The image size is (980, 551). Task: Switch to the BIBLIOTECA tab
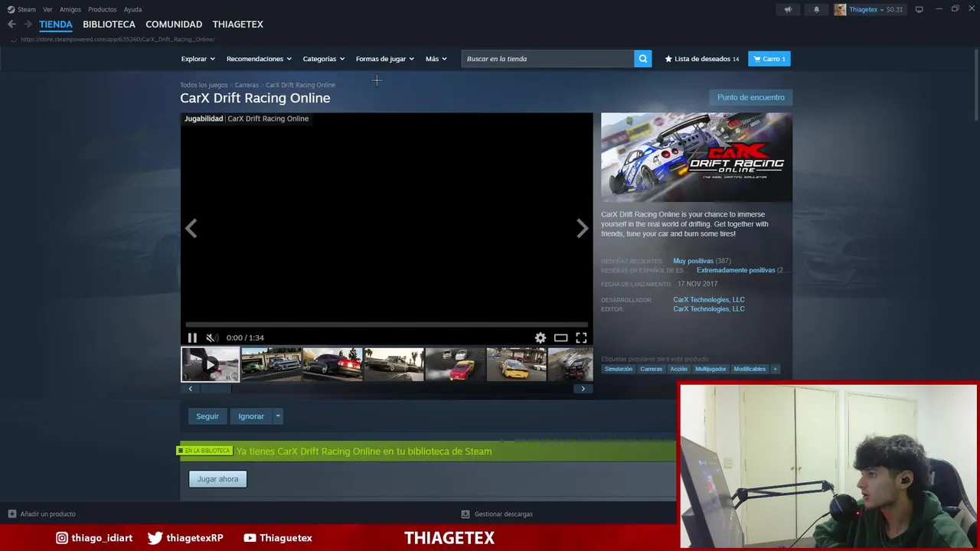pyautogui.click(x=109, y=24)
